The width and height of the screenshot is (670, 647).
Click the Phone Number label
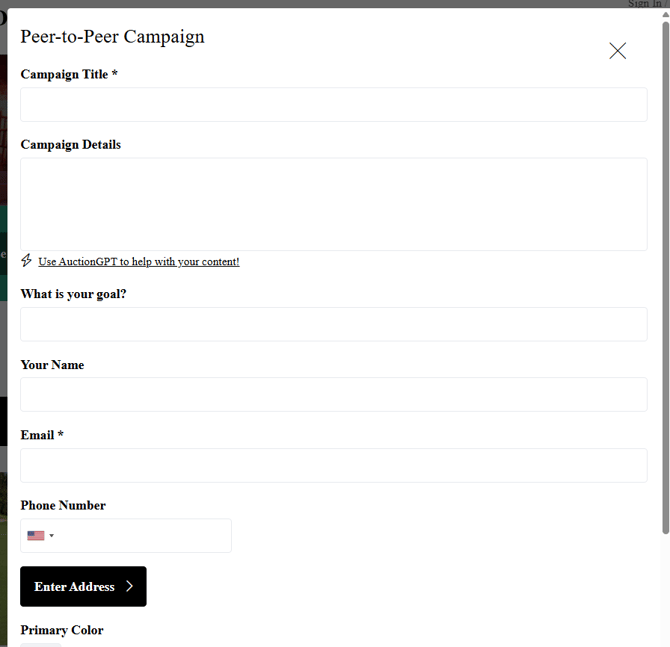(63, 505)
